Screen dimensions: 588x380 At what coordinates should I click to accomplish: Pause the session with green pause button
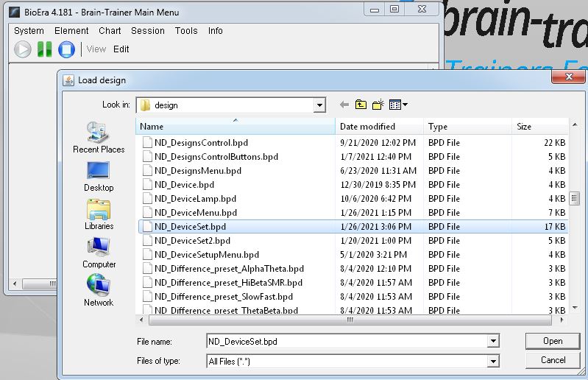(x=45, y=49)
